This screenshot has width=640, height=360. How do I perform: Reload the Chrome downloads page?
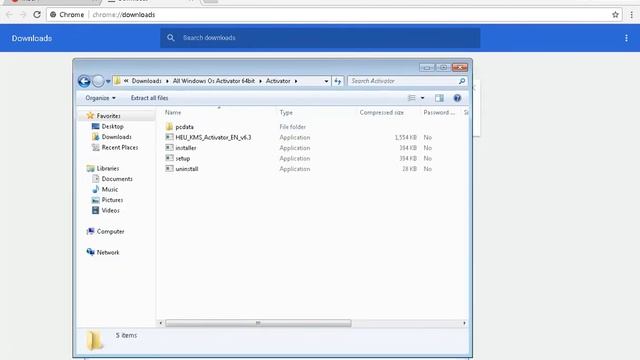pyautogui.click(x=37, y=15)
